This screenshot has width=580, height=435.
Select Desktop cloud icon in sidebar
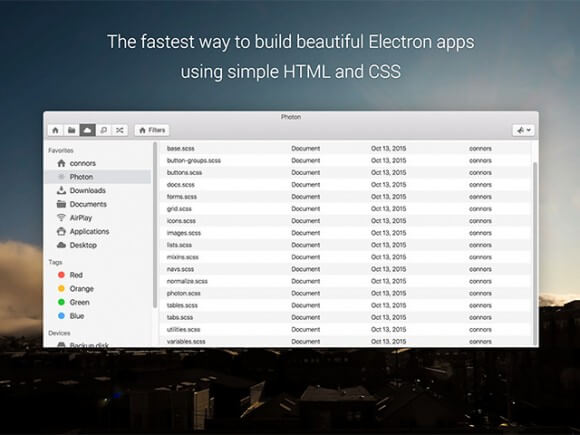[61, 245]
